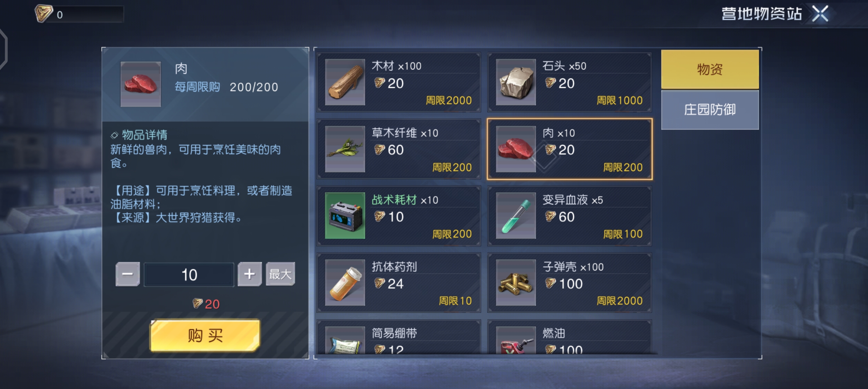Select the simple bandage item icon
Viewport: 868px width, 389px height.
(345, 340)
